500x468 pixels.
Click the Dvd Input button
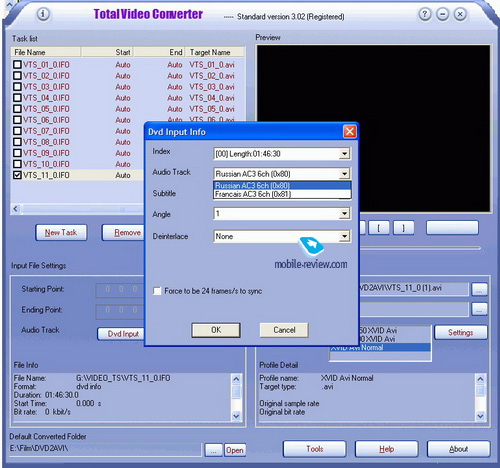pos(121,334)
